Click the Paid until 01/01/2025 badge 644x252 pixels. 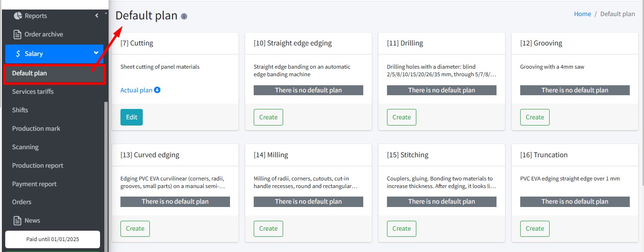(52, 239)
